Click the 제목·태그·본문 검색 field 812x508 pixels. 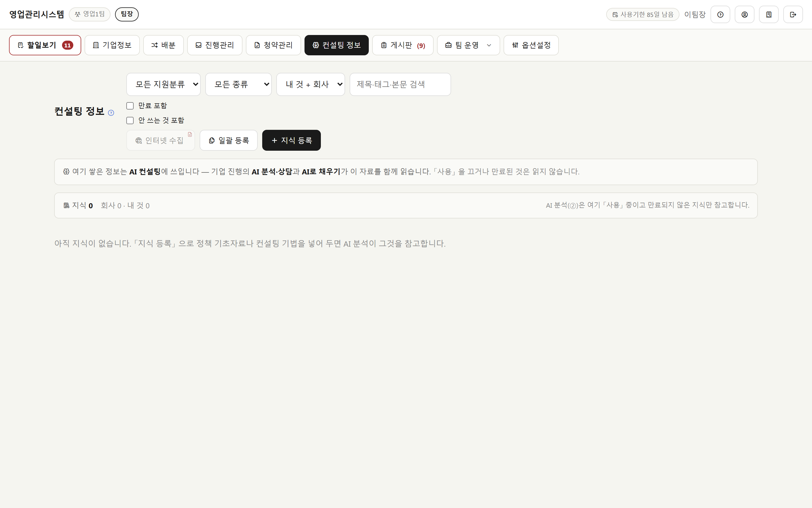[400, 84]
